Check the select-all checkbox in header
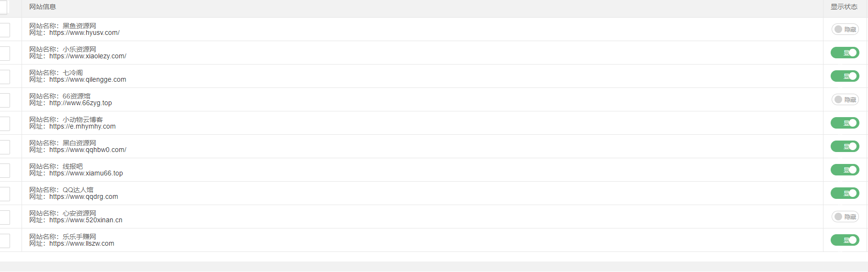Viewport: 868px width, 272px height. coord(3,7)
